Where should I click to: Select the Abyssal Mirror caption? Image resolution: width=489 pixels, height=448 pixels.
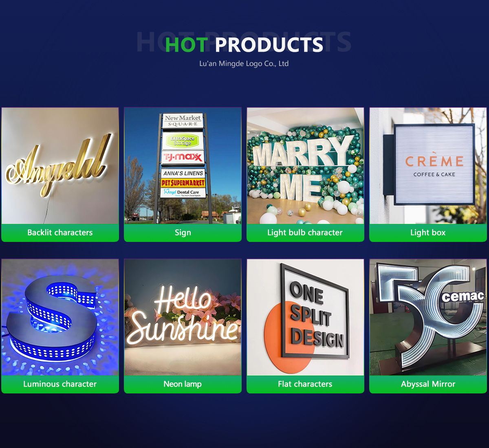pos(428,384)
